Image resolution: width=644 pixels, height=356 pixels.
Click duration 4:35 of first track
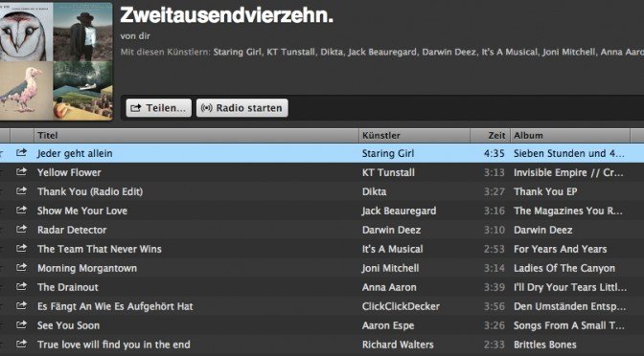[494, 153]
